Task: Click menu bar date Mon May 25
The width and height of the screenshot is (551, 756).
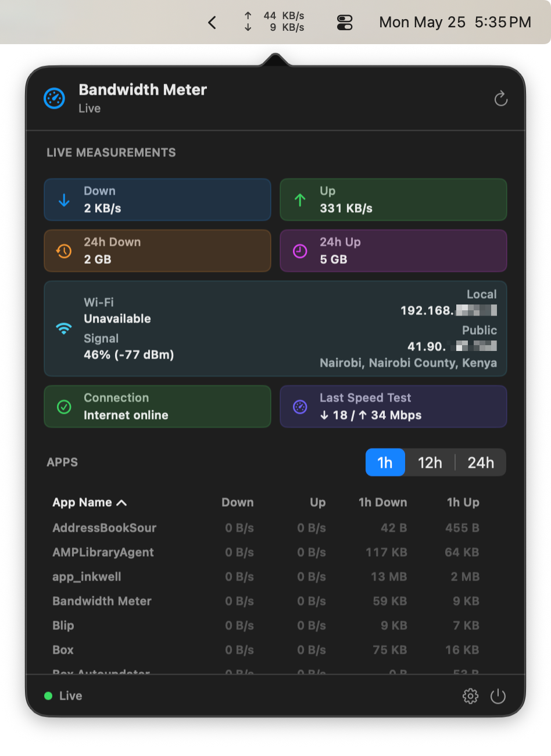Action: [423, 23]
